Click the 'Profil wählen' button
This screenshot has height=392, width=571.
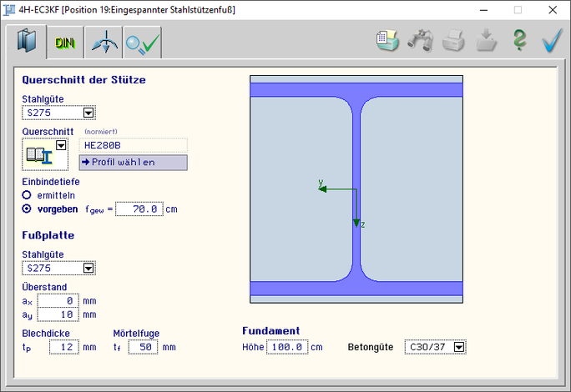pos(133,162)
